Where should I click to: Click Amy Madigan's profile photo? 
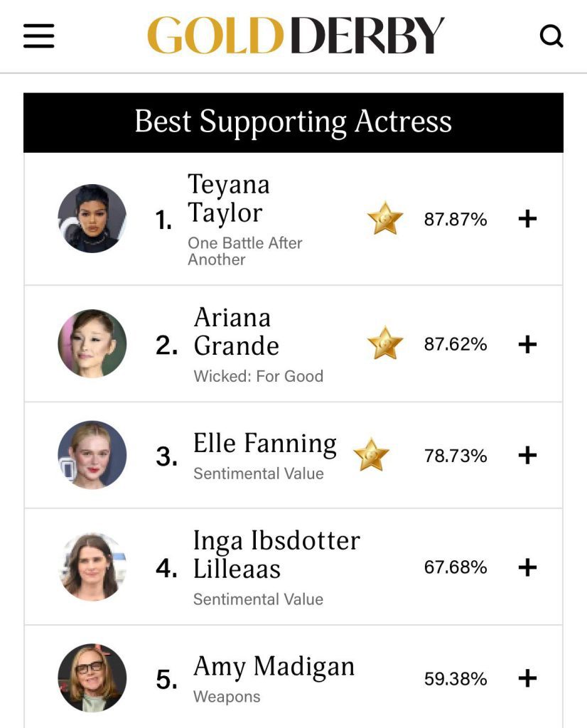(x=92, y=678)
